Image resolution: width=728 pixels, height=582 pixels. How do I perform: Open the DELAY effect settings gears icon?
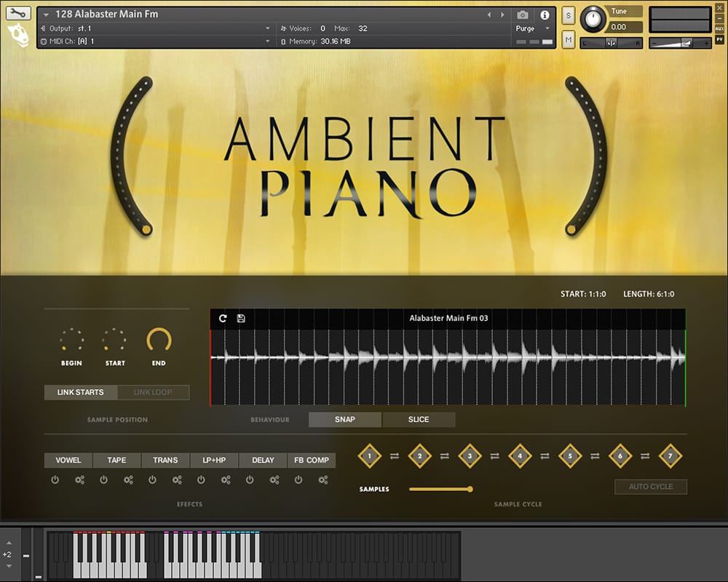(x=274, y=480)
